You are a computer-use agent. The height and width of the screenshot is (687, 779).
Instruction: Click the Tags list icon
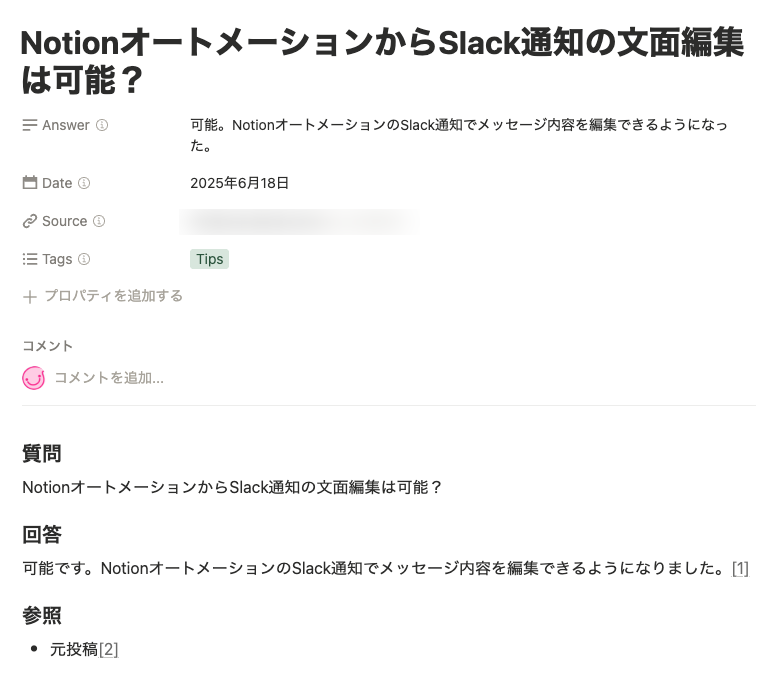click(30, 259)
